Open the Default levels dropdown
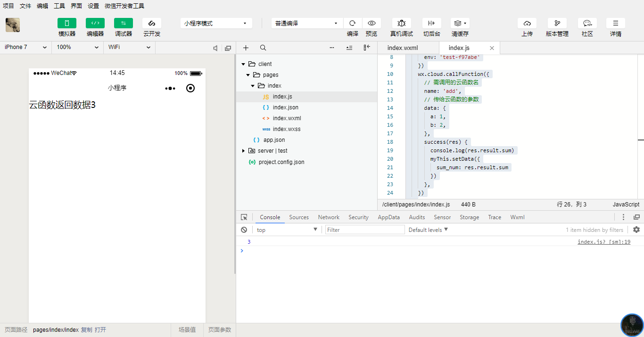This screenshot has width=644, height=337. 428,230
